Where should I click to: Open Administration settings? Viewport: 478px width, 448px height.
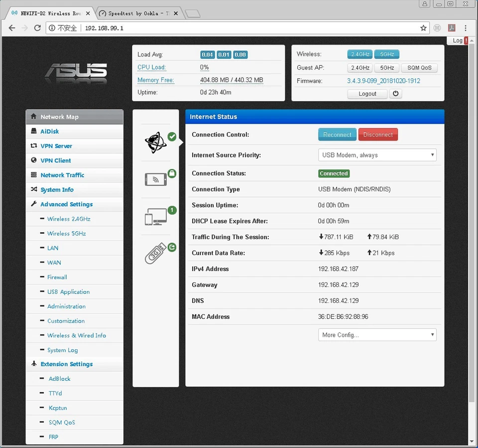click(x=75, y=306)
